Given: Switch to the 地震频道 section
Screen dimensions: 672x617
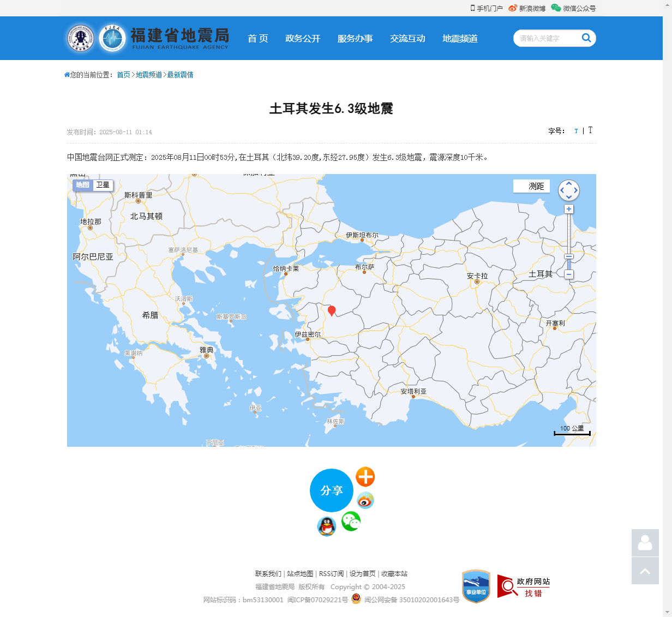Looking at the screenshot, I should (459, 38).
